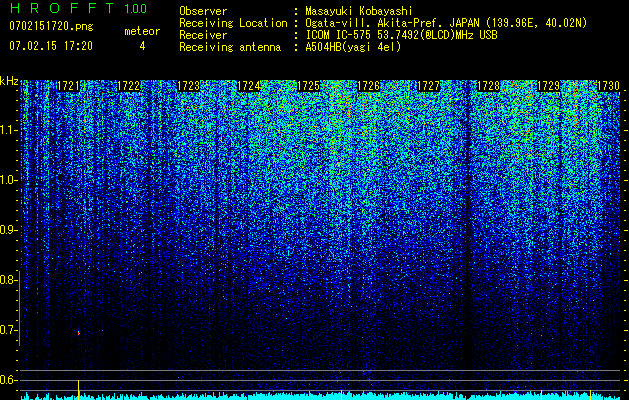The image size is (629, 400).
Task: Select the Ogata-vill. Akita-Pref. JAPAN location text
Action: (x=446, y=23)
